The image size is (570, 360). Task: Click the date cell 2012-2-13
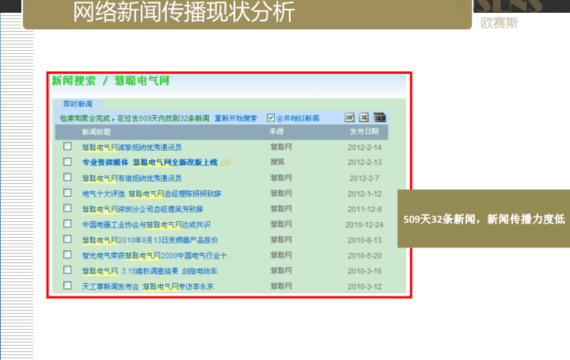[365, 162]
